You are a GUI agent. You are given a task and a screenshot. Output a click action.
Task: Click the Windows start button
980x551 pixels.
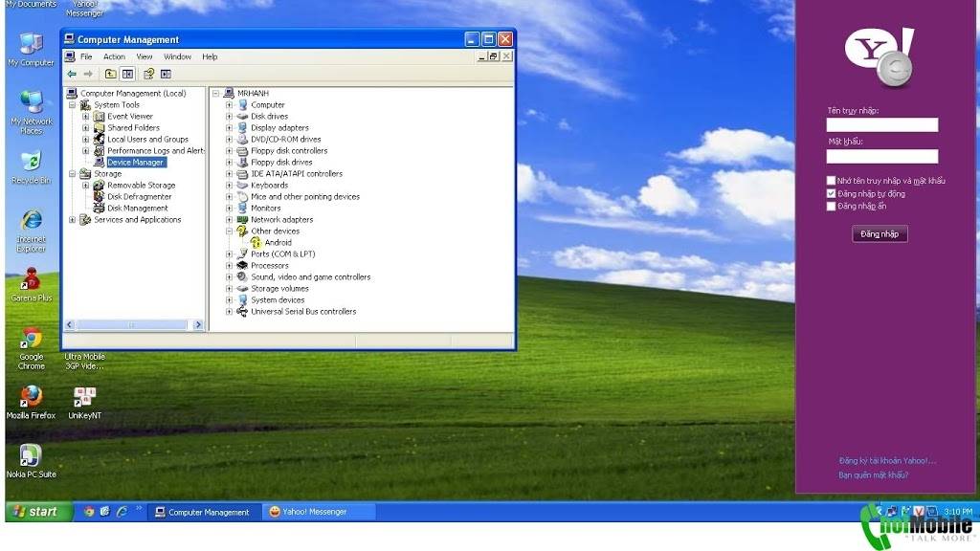point(38,512)
